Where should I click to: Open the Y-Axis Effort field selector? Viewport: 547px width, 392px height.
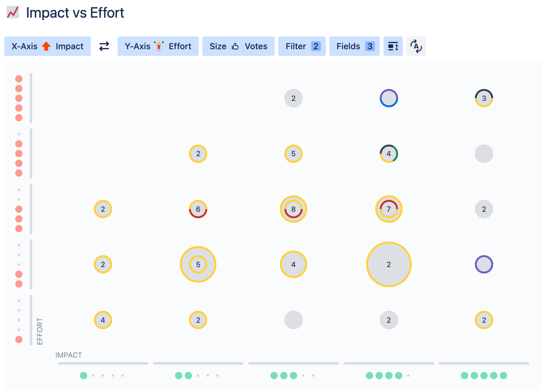158,46
